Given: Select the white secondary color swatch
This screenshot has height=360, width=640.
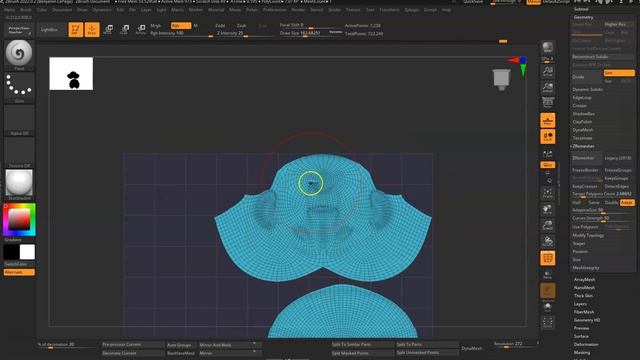Looking at the screenshot, I should (x=27, y=252).
